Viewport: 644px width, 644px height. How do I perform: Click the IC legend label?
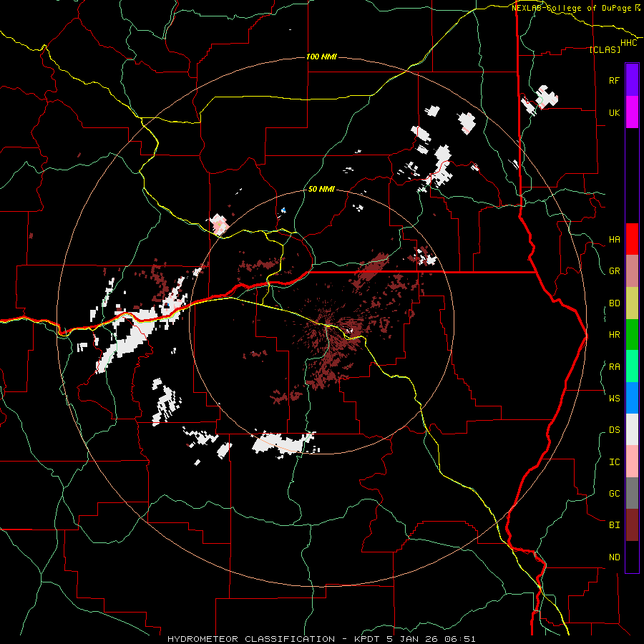point(615,462)
